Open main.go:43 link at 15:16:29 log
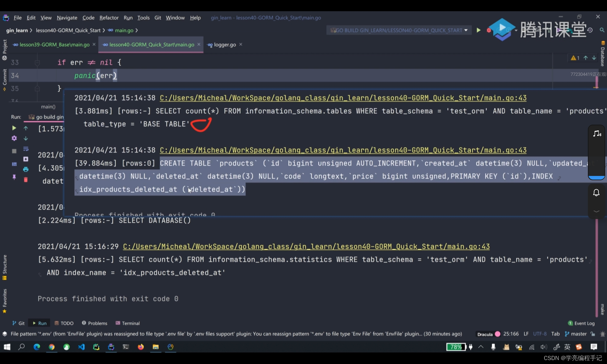Screen dimensions: 607x364 (306, 247)
